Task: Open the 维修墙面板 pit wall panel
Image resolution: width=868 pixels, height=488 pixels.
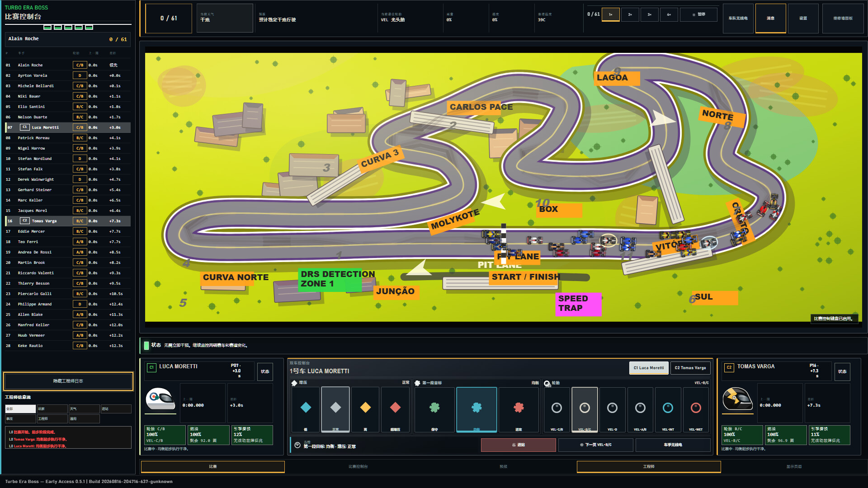Action: pyautogui.click(x=843, y=19)
